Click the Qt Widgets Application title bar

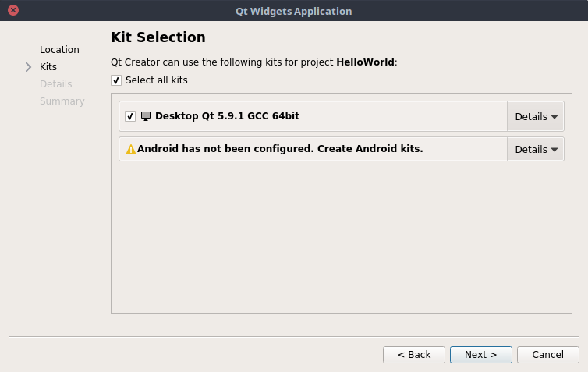click(294, 11)
